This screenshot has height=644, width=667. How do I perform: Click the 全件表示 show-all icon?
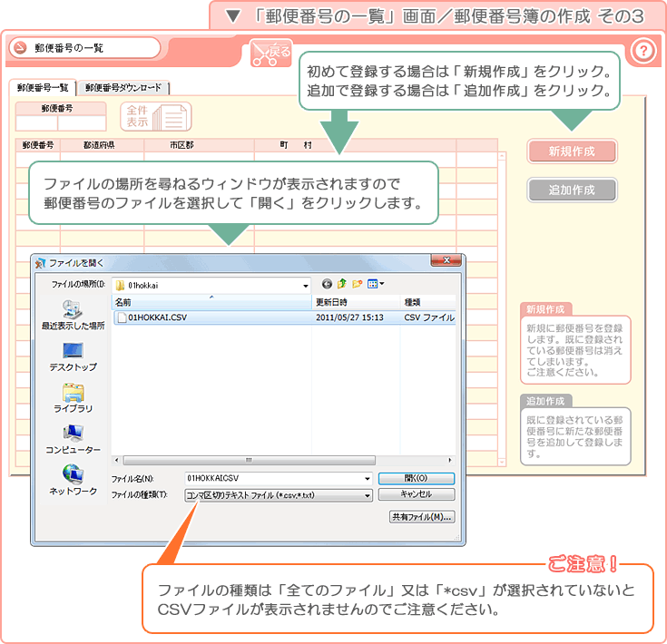pyautogui.click(x=156, y=117)
